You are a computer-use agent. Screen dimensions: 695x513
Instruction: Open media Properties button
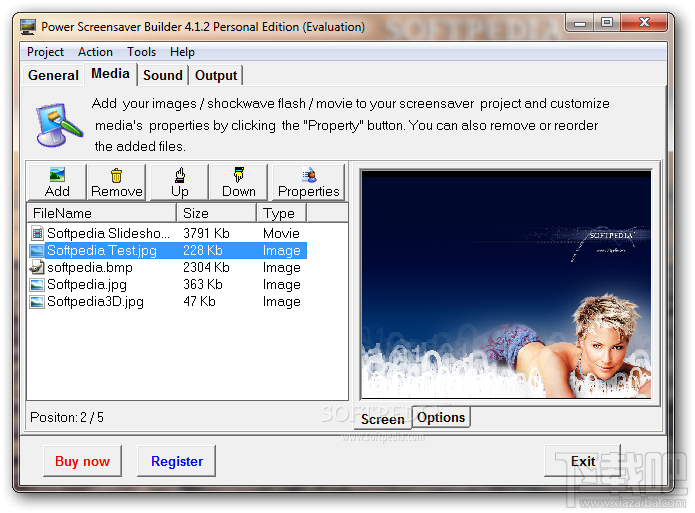coord(308,182)
